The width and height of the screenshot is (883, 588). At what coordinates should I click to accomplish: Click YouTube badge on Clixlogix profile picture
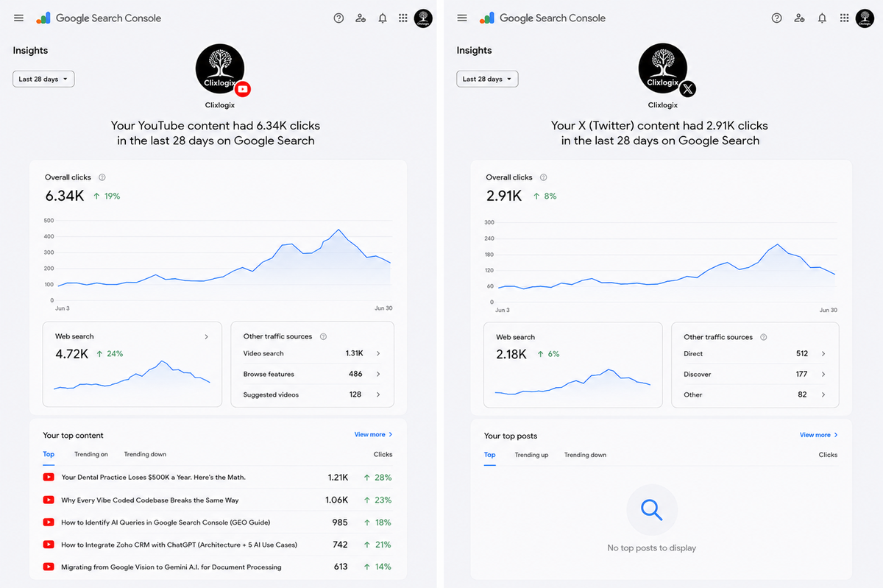coord(243,89)
